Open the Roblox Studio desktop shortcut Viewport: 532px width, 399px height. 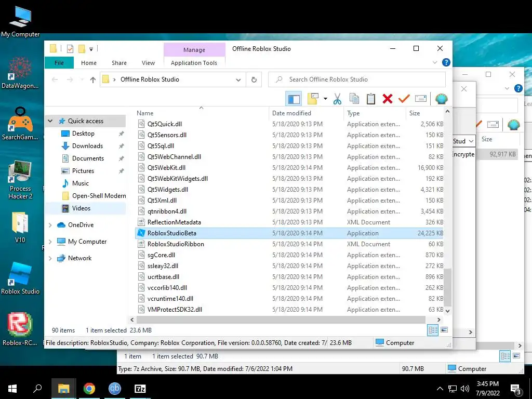[x=20, y=278]
